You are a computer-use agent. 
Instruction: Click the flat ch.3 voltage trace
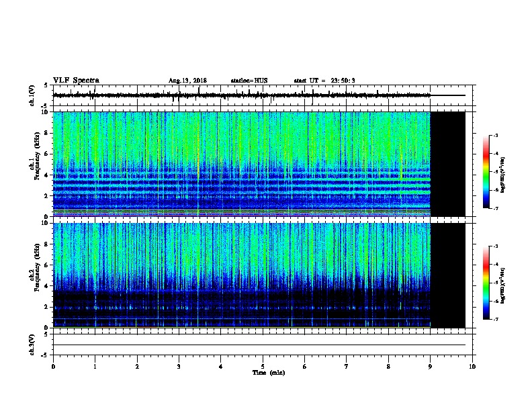(x=259, y=345)
